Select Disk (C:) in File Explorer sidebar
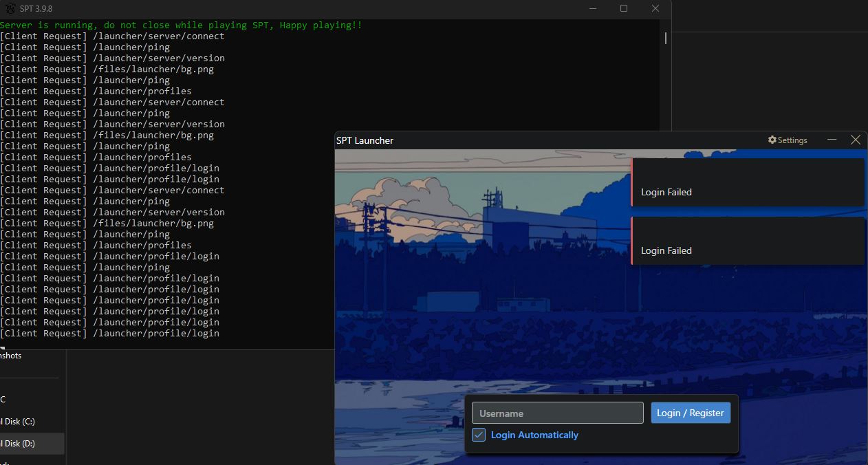Viewport: 868px width, 465px height. click(32, 422)
